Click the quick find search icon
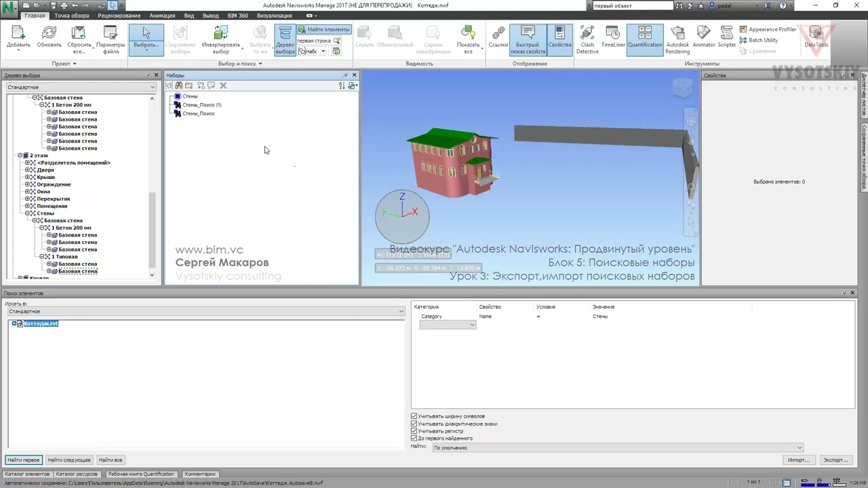The image size is (868, 488). pyautogui.click(x=337, y=41)
